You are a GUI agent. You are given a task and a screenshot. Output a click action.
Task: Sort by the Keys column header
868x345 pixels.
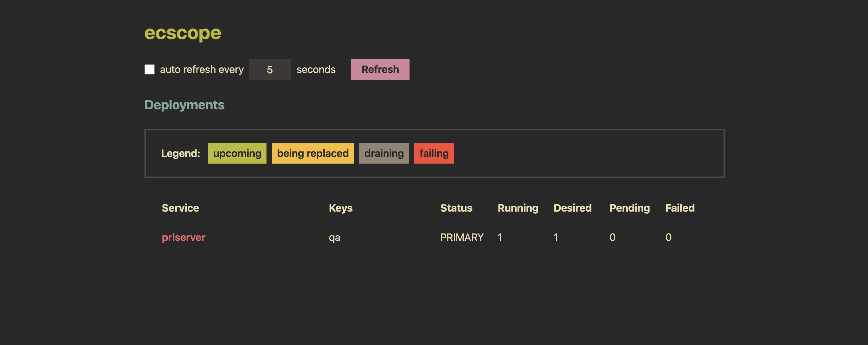(x=341, y=208)
